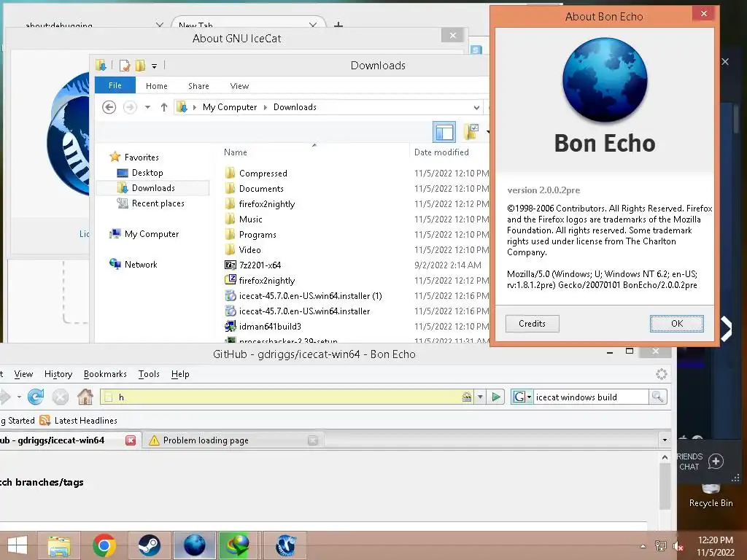Click My Computer in the address breadcrumb
Image resolution: width=747 pixels, height=560 pixels.
click(x=230, y=107)
